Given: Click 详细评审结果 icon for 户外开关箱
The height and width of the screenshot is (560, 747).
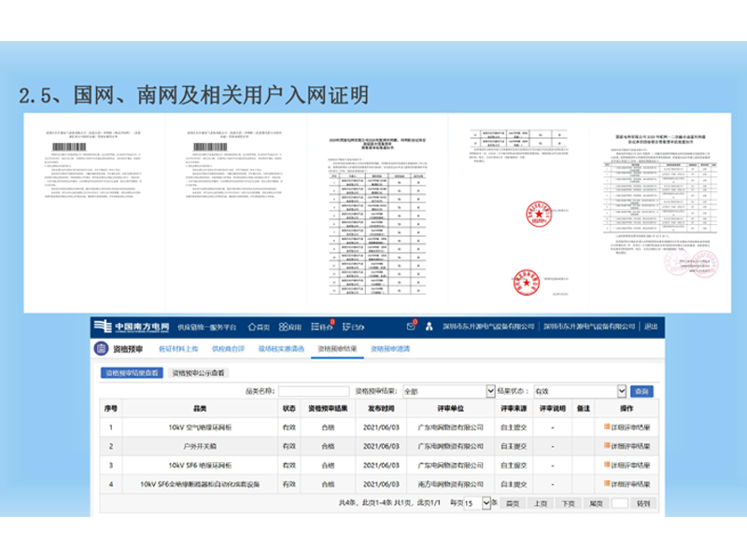Looking at the screenshot, I should click(607, 446).
